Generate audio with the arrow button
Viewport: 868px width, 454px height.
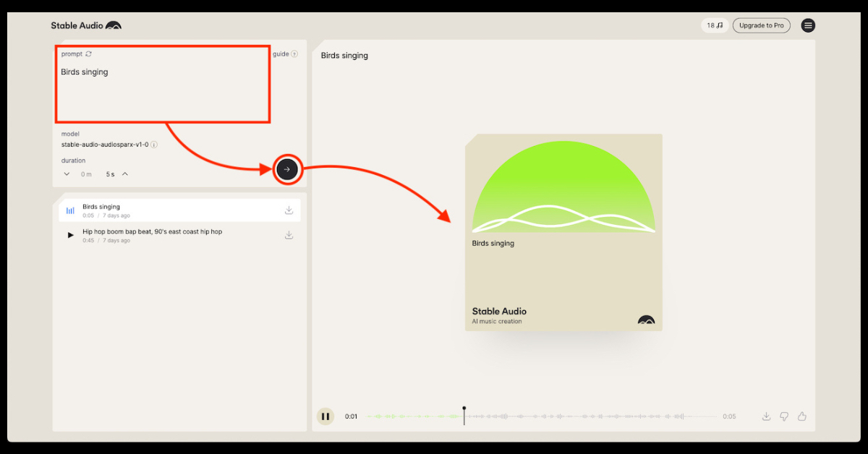coord(287,169)
